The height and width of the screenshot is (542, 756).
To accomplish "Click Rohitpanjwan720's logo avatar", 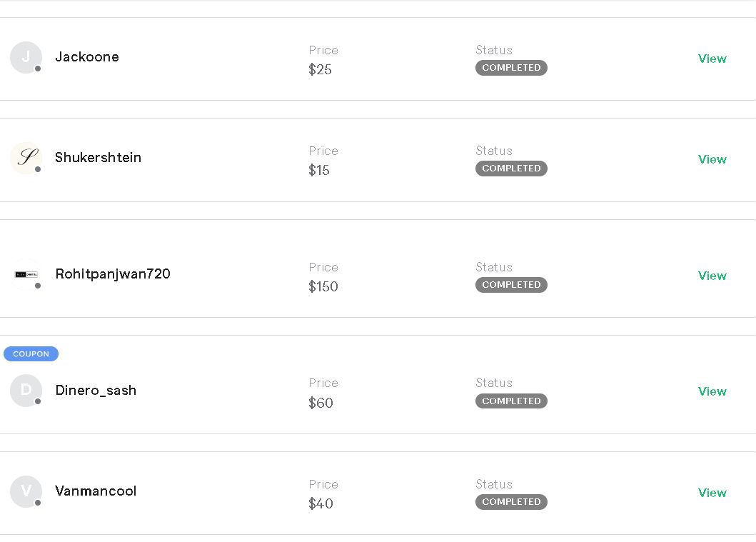I will pyautogui.click(x=26, y=274).
